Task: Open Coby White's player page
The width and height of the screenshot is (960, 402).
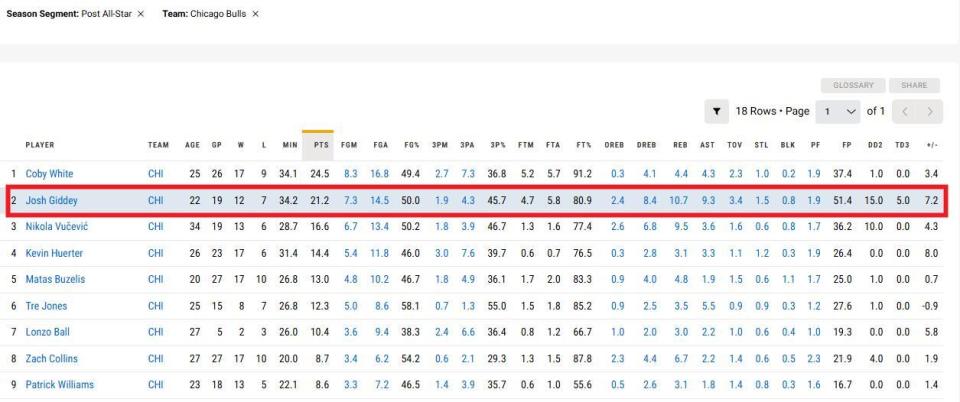Action: click(x=49, y=174)
